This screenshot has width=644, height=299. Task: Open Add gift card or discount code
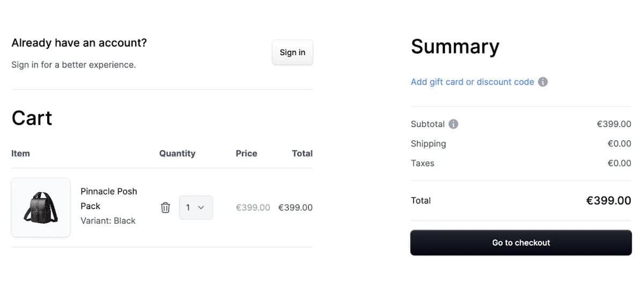click(472, 82)
